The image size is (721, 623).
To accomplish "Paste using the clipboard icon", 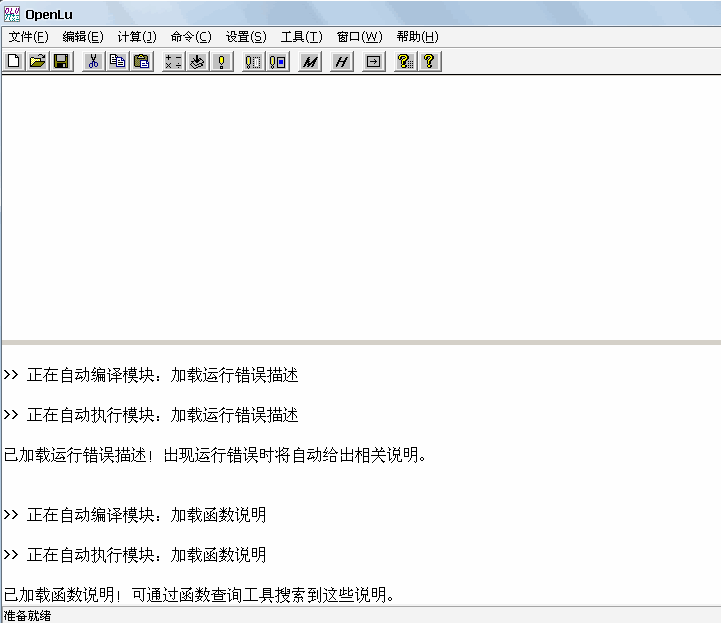I will coord(141,61).
